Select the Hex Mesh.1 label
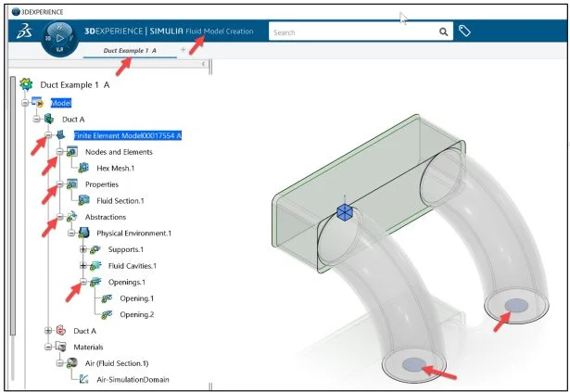This screenshot has width=570, height=392. point(116,168)
